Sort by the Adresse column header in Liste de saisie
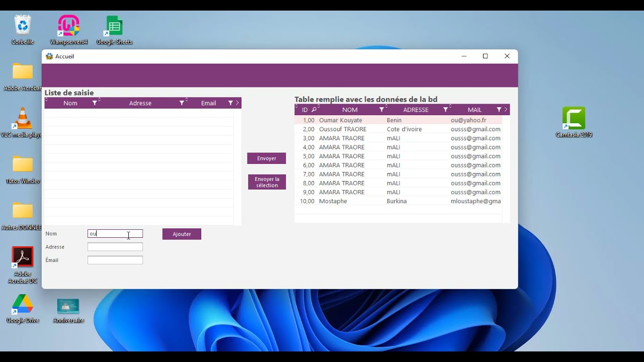Viewport: 644px width, 362px height. point(140,103)
